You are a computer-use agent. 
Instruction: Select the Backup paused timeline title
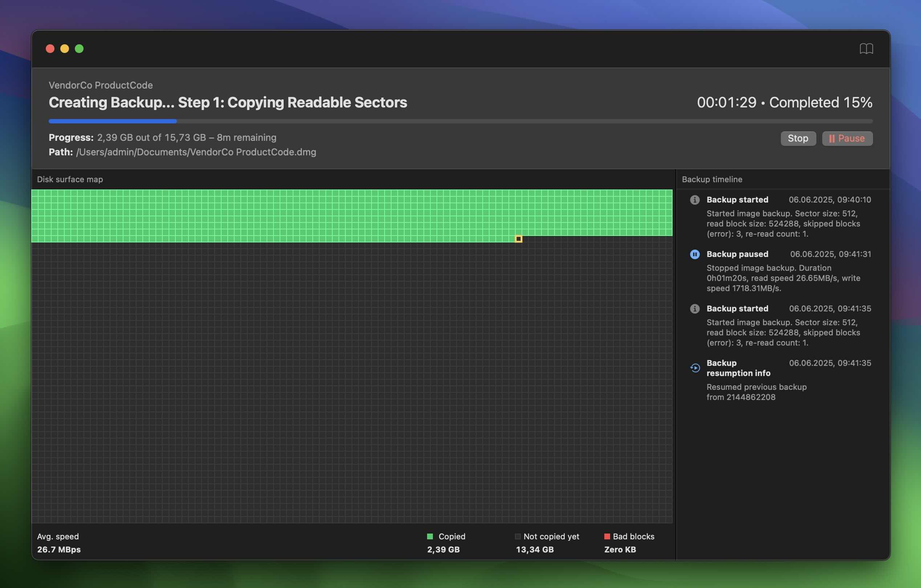737,254
